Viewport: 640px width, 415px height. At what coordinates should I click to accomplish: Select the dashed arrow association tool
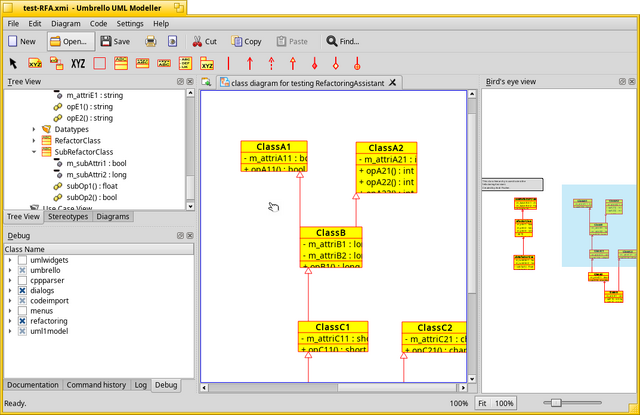pos(271,63)
